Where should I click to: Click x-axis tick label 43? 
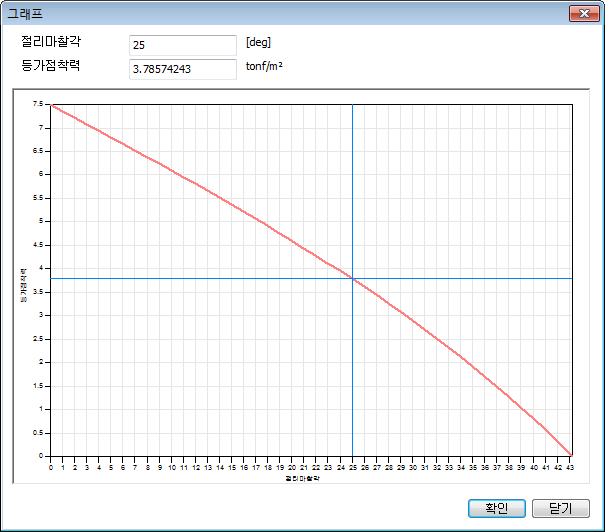[x=569, y=467]
